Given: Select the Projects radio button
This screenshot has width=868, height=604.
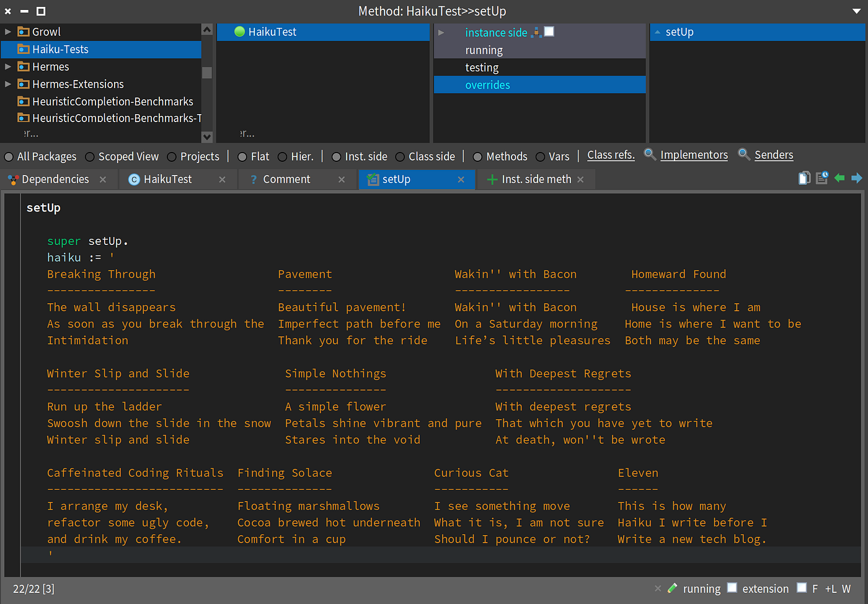Looking at the screenshot, I should click(172, 157).
